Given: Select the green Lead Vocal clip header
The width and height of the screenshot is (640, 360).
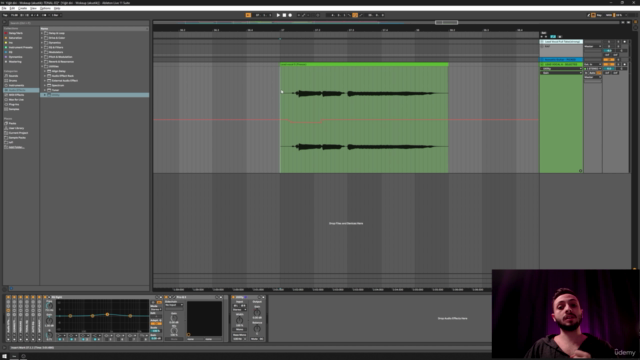Looking at the screenshot, I should pos(364,64).
